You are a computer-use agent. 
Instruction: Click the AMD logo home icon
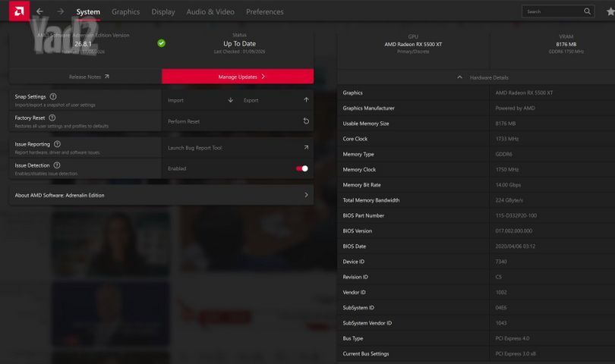[x=19, y=11]
